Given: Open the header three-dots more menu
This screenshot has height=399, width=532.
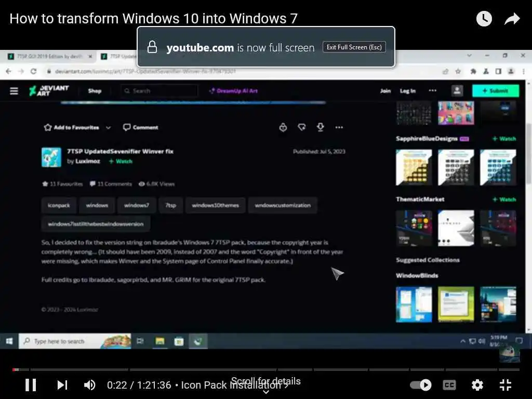Looking at the screenshot, I should [433, 90].
